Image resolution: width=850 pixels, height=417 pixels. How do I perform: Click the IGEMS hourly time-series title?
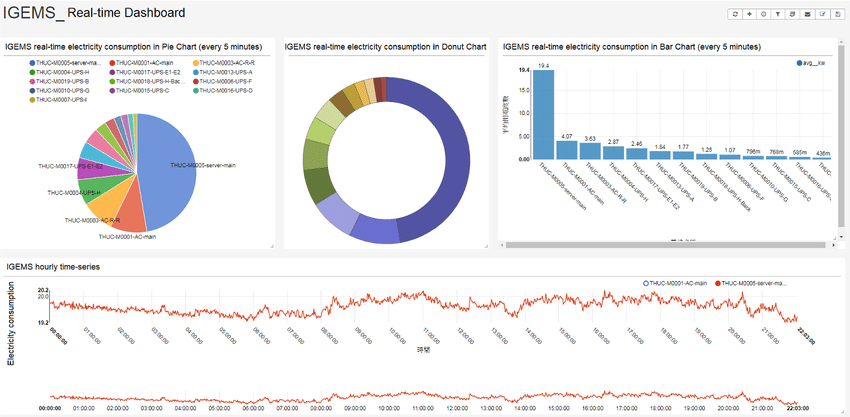coord(53,267)
